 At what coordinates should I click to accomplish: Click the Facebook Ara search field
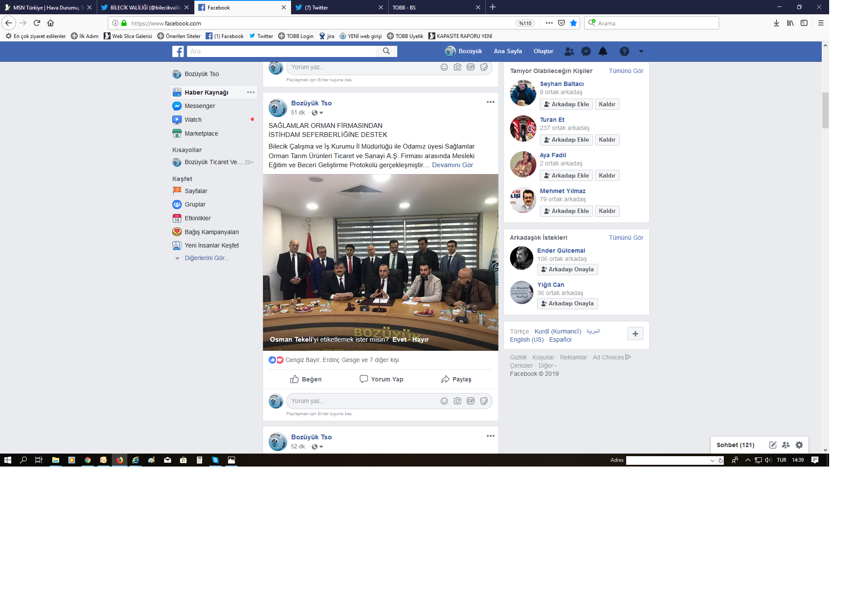(x=282, y=51)
